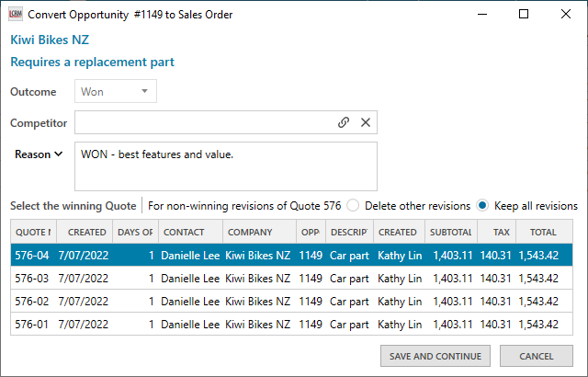
Task: Click the app icon in title bar
Action: coord(14,14)
